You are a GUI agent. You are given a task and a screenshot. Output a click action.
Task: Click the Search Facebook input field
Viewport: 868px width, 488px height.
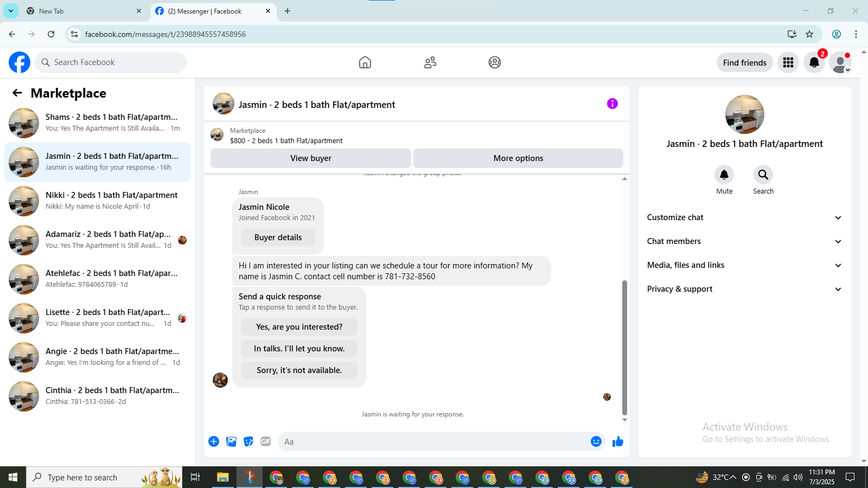pos(111,62)
